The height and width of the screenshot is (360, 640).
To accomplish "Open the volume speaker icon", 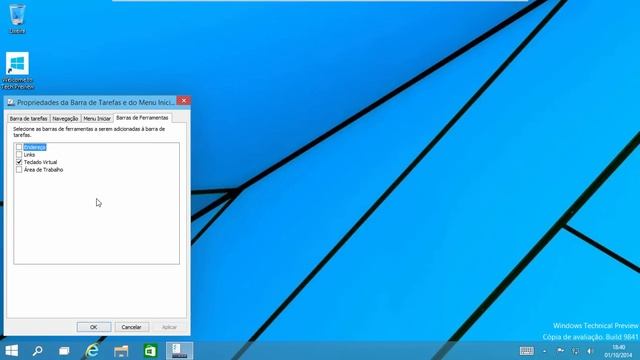I will [x=590, y=351].
